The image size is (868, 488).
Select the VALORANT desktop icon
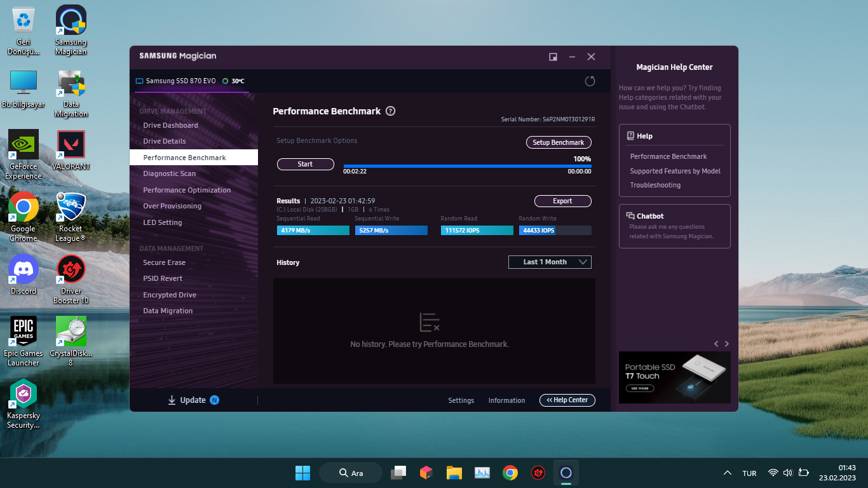tap(71, 151)
